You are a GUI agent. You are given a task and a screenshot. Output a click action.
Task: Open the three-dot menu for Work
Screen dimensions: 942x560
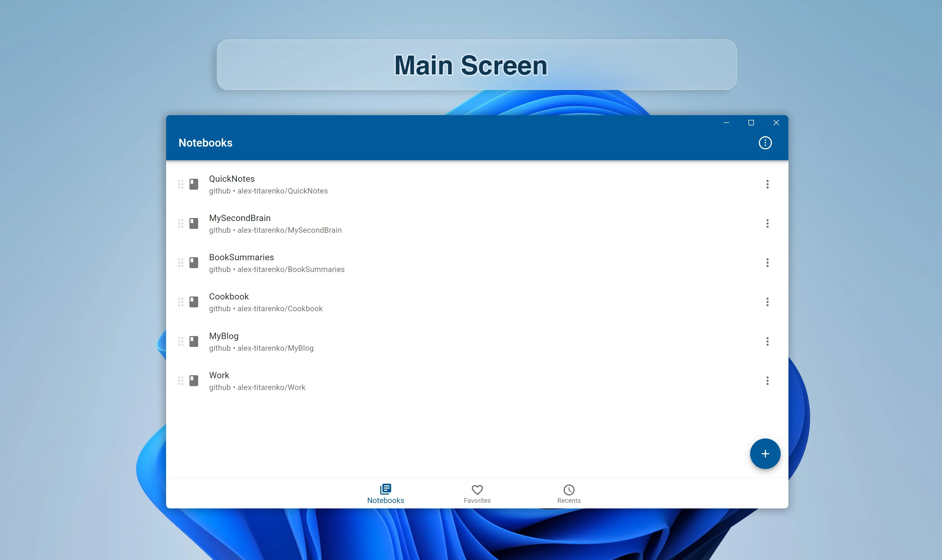[x=767, y=381]
